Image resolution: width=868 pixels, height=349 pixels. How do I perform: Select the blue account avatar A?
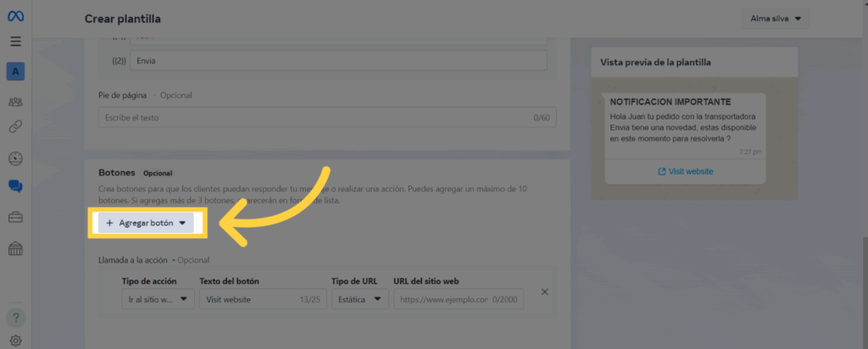click(x=15, y=72)
